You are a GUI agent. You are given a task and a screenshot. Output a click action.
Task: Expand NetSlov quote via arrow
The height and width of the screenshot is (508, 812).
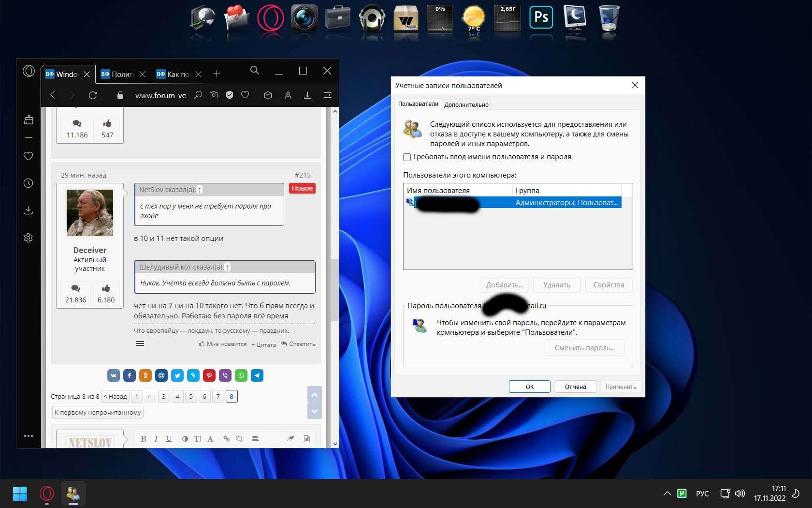(x=200, y=190)
